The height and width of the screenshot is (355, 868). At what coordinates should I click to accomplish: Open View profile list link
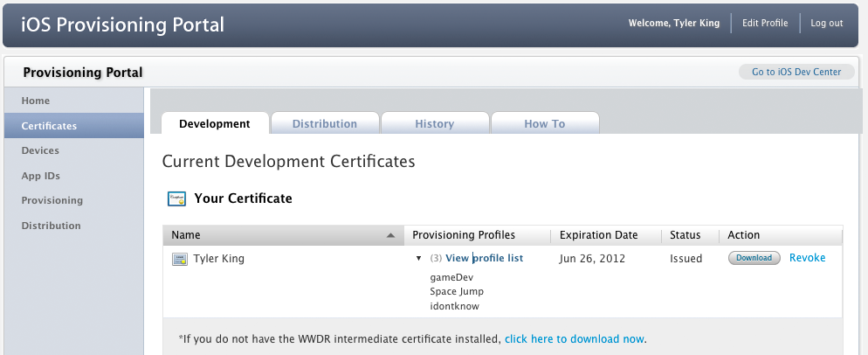tap(485, 258)
